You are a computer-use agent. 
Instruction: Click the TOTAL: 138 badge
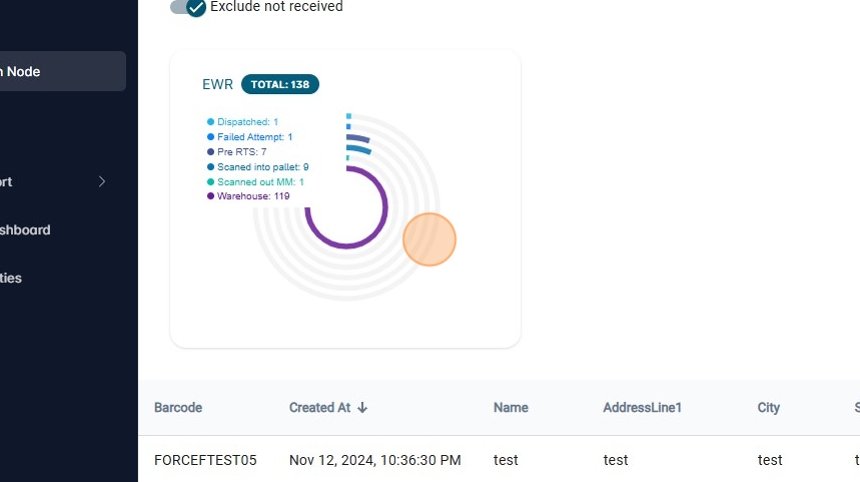point(280,85)
